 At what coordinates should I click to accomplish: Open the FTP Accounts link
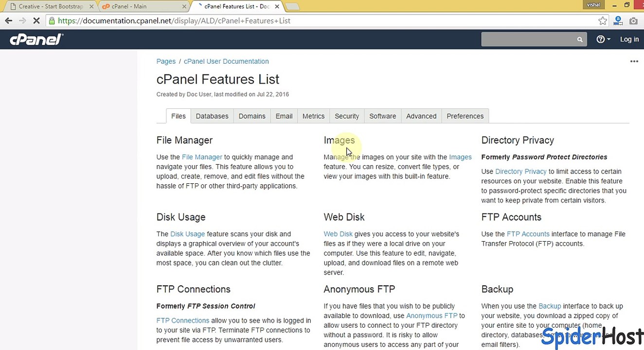coord(528,234)
